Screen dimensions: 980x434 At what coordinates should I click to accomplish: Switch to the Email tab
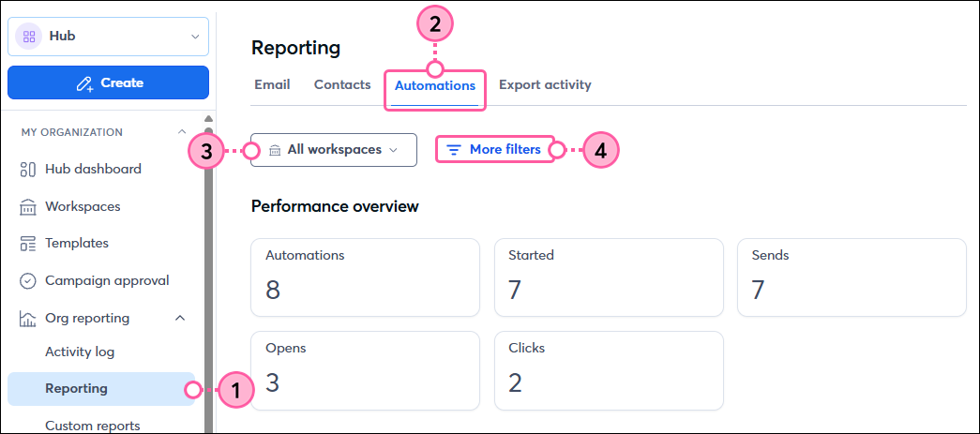pos(272,85)
